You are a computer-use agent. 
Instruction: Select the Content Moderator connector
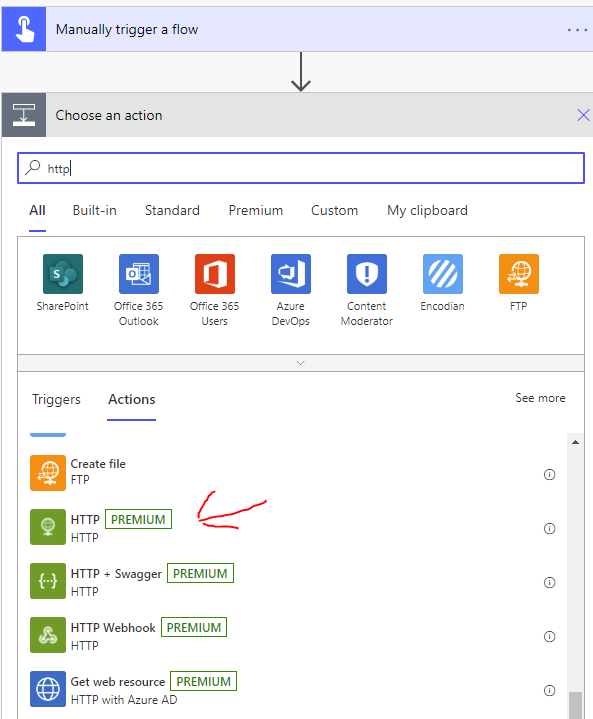click(x=367, y=274)
